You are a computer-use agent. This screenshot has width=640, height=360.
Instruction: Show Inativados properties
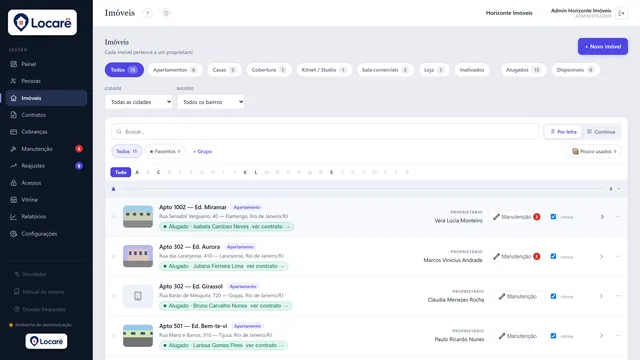[472, 70]
